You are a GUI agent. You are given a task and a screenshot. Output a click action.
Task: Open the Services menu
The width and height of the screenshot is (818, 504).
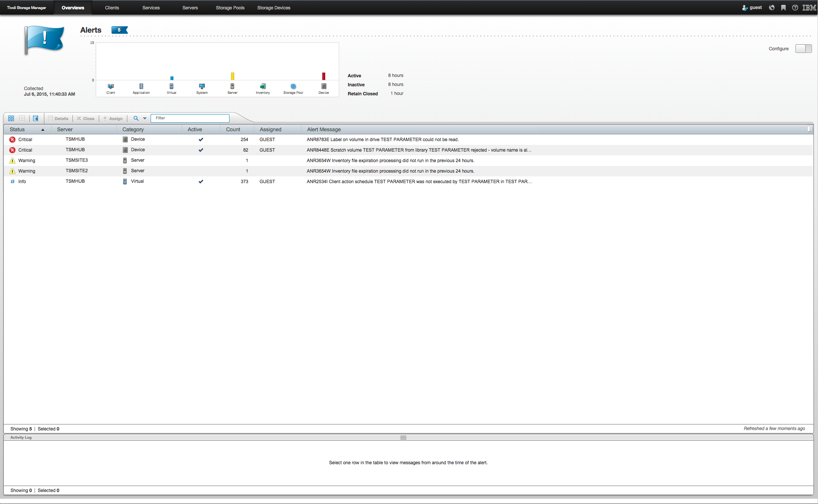[151, 8]
